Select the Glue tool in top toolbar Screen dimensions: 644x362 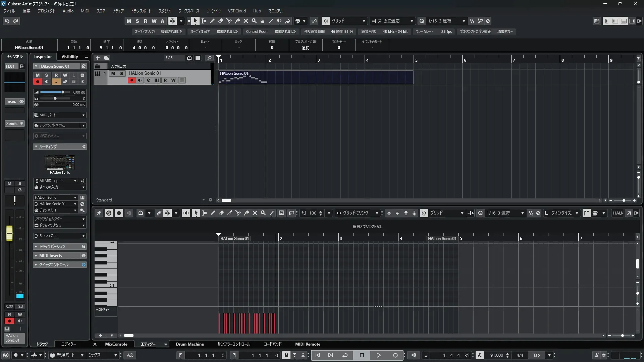click(x=237, y=21)
